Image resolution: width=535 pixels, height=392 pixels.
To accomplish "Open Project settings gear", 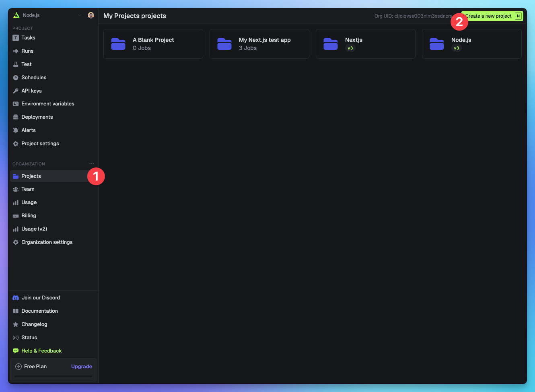I will click(x=15, y=143).
